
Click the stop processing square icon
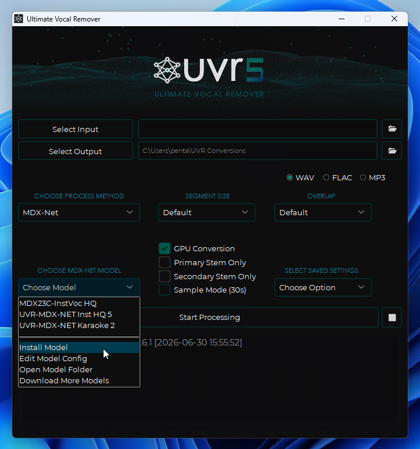pos(392,317)
